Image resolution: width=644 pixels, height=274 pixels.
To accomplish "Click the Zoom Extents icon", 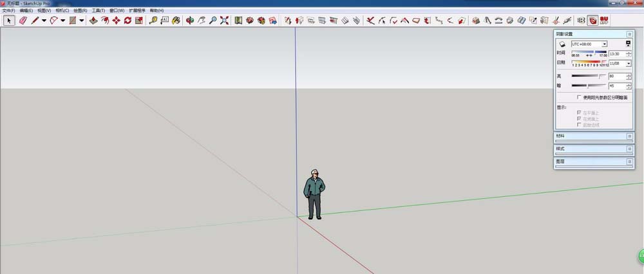I will coord(224,21).
